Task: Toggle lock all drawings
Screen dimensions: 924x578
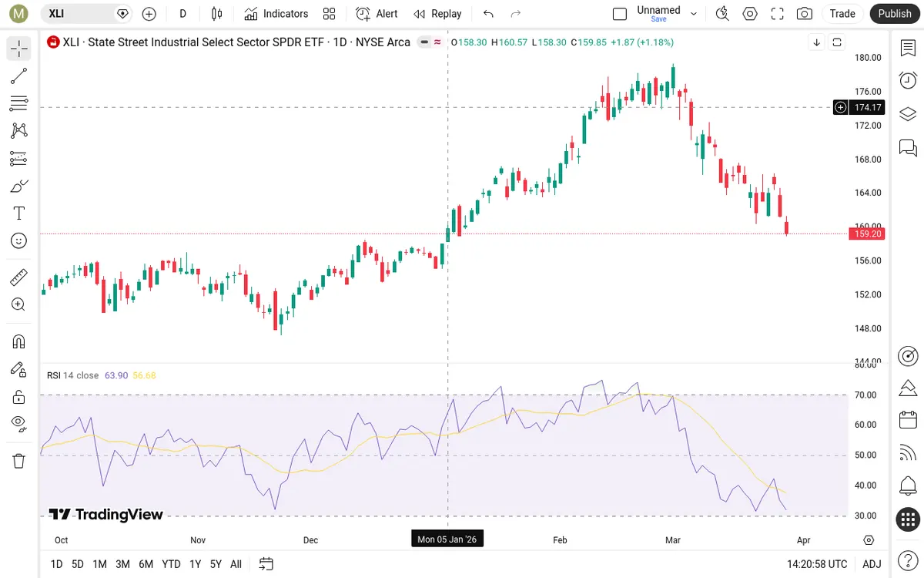Action: (x=19, y=397)
